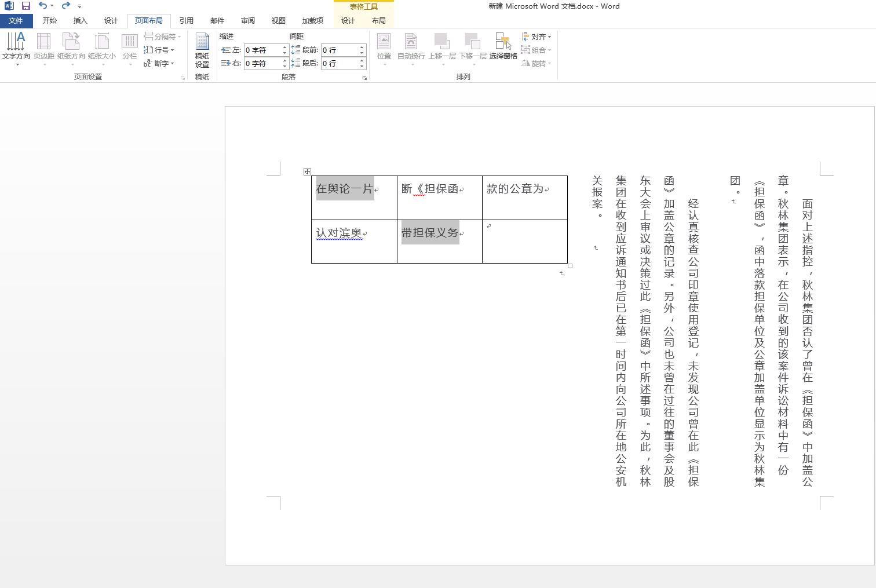Viewport: 876px width, 588px height.
Task: Save the document using the floppy icon
Action: tap(25, 6)
